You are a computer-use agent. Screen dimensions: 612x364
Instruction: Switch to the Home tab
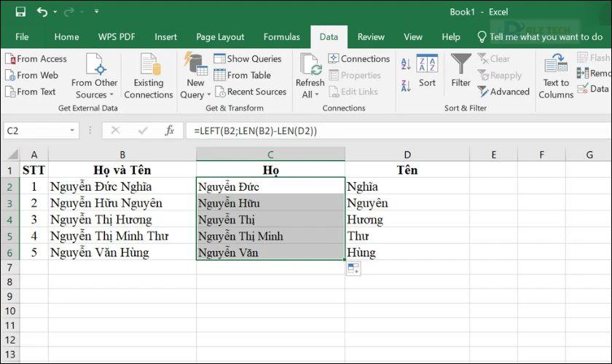tap(66, 37)
